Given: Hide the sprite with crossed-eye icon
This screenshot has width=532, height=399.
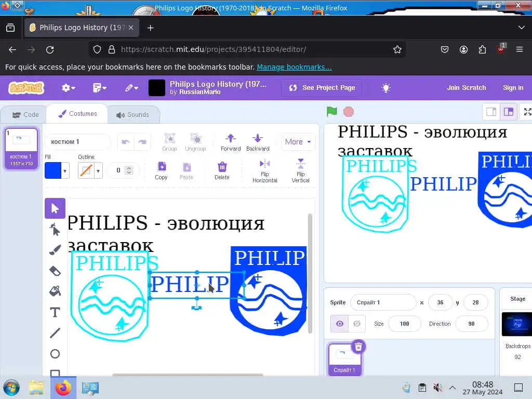Looking at the screenshot, I should [357, 324].
